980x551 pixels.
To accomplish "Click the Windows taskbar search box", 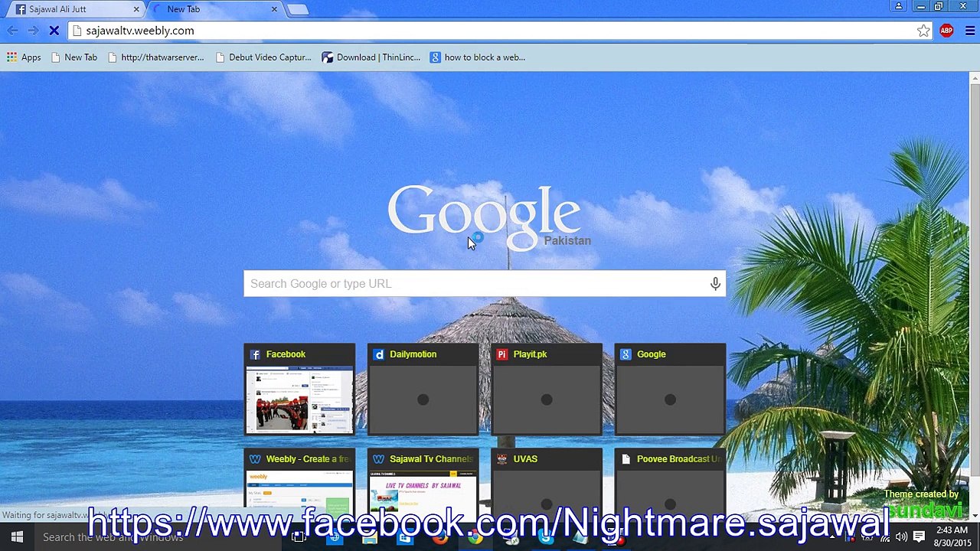I will 157,537.
